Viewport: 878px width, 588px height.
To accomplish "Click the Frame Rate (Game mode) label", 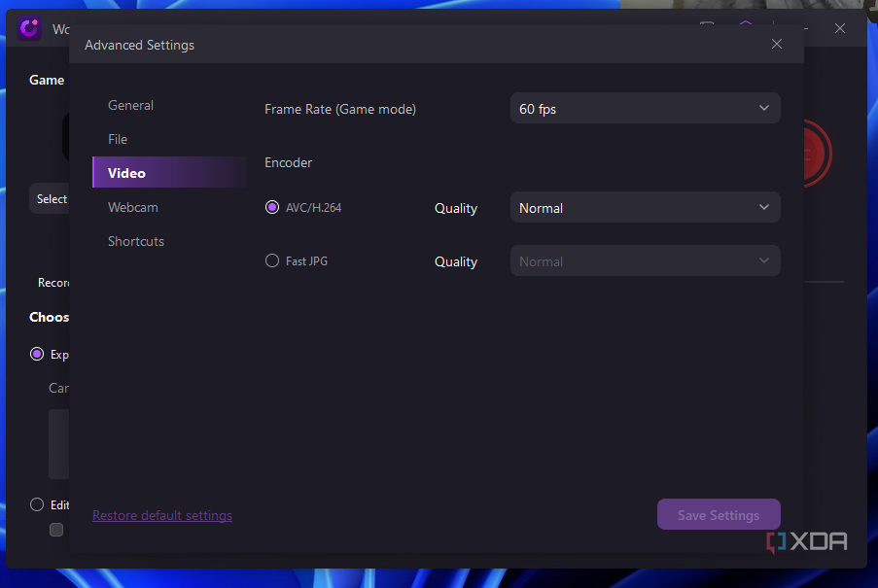I will click(x=340, y=109).
